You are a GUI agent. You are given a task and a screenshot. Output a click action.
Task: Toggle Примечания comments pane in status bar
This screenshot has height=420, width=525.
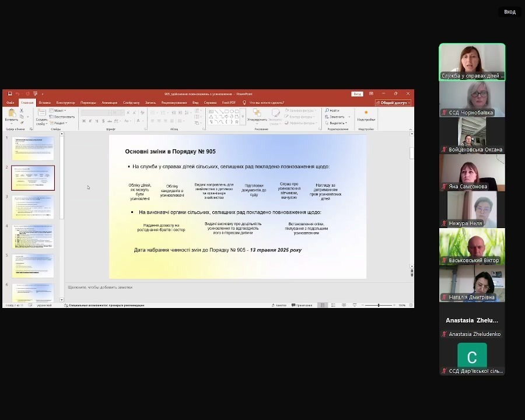coord(302,305)
